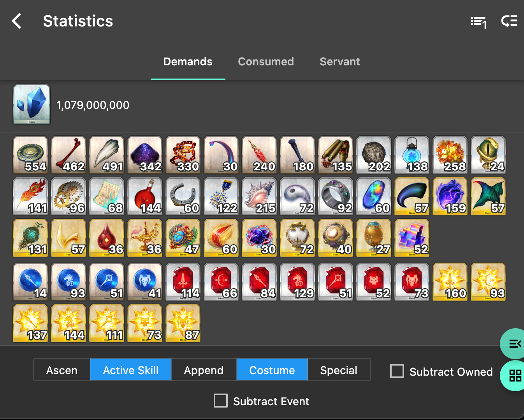Open the sort list icon in top right
The height and width of the screenshot is (420, 524).
pos(478,22)
